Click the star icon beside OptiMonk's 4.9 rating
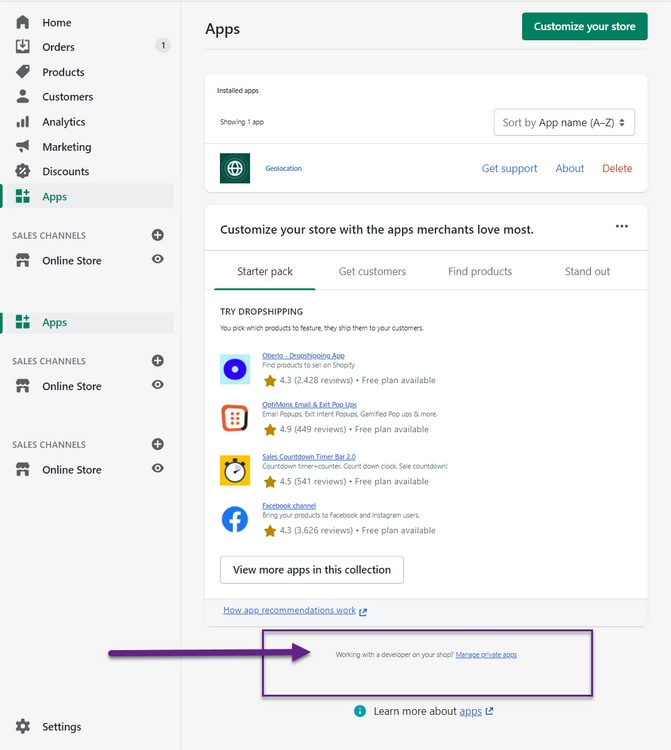Viewport: 671px width, 750px height. pyautogui.click(x=270, y=430)
